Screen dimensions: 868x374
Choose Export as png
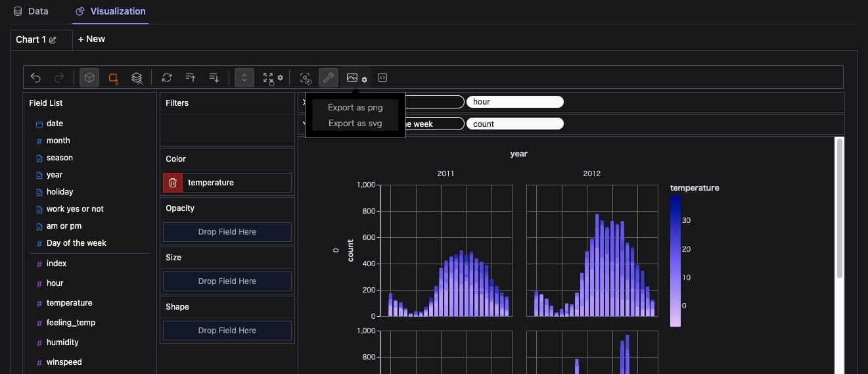(x=355, y=107)
